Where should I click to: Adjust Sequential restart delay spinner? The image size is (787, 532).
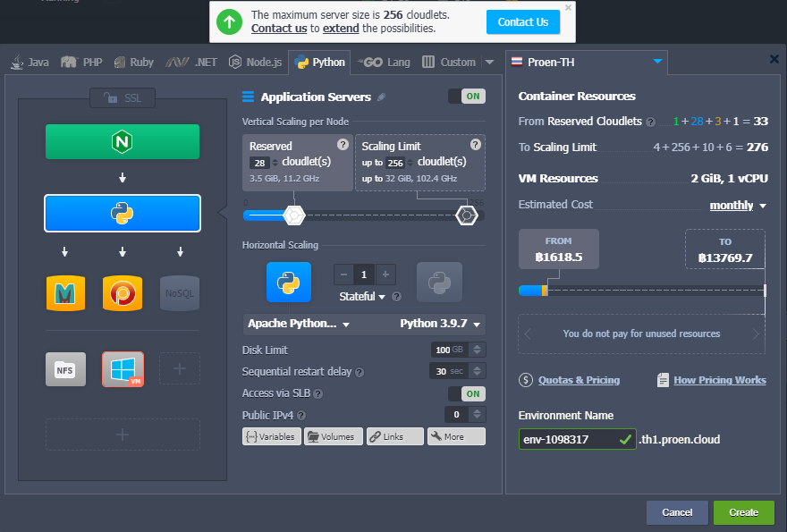(x=478, y=371)
